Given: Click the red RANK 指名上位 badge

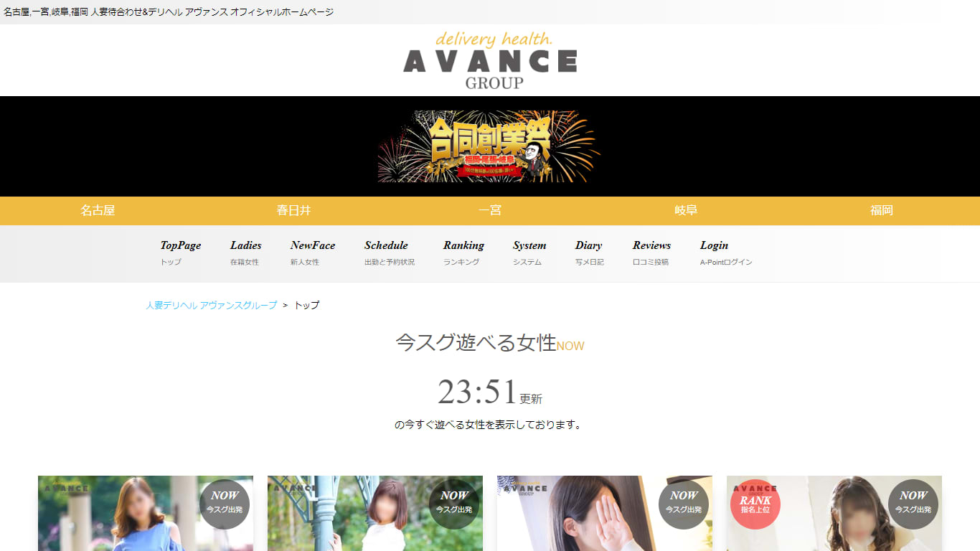Looking at the screenshot, I should point(755,504).
